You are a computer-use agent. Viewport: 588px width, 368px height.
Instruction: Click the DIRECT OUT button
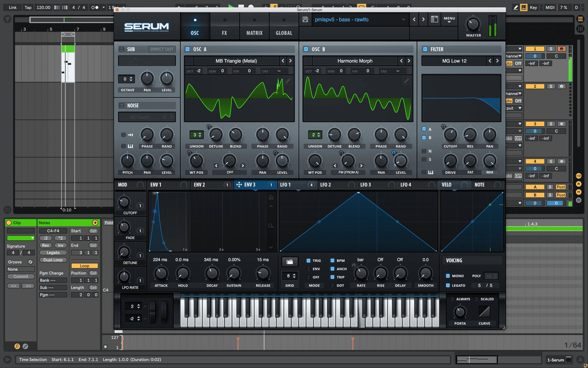point(162,49)
